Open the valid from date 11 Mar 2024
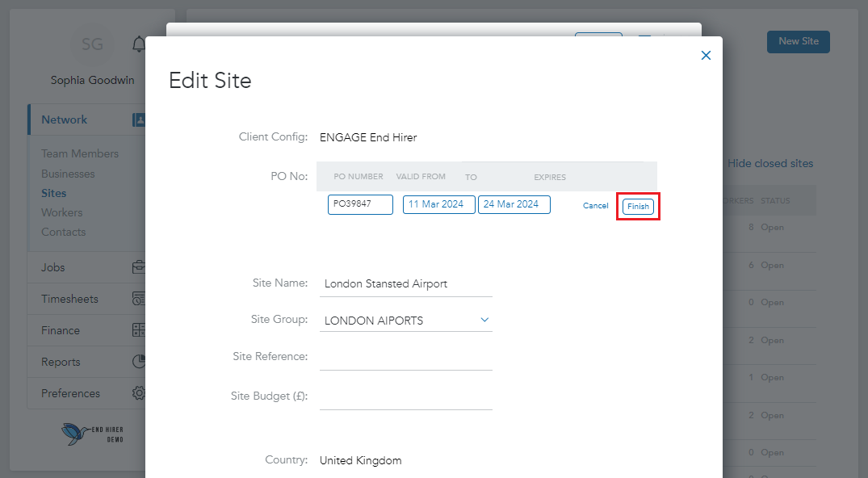The image size is (868, 478). [439, 204]
